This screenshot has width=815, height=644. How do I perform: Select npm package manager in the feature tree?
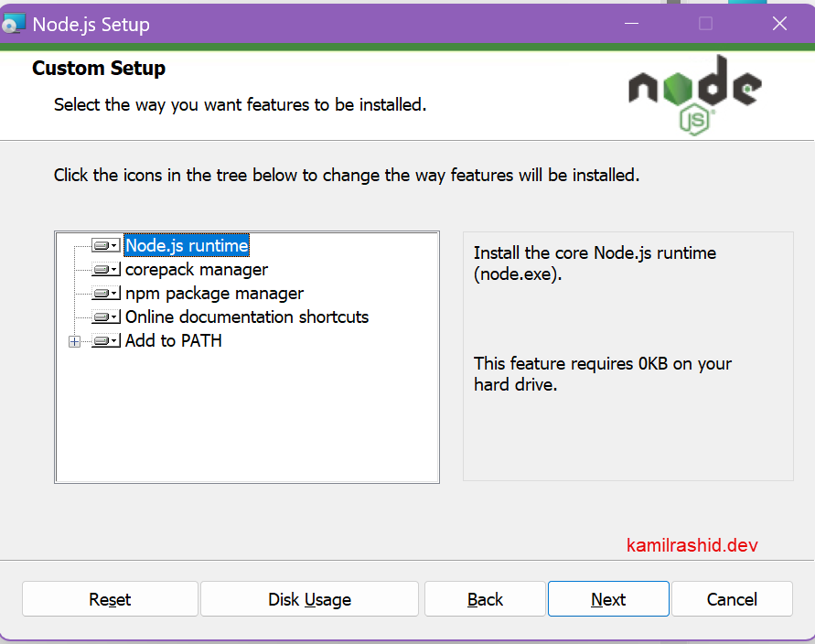coord(214,293)
